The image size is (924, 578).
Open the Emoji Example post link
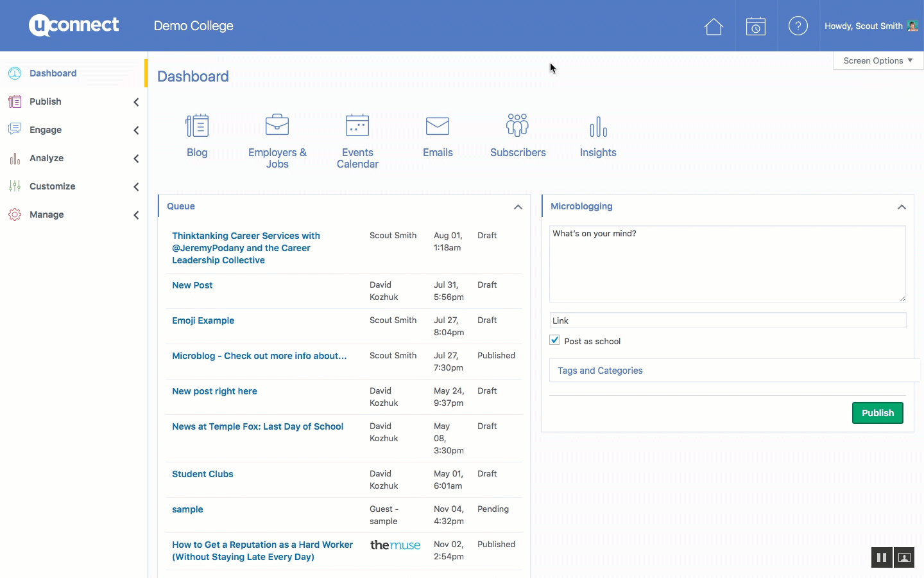(203, 320)
